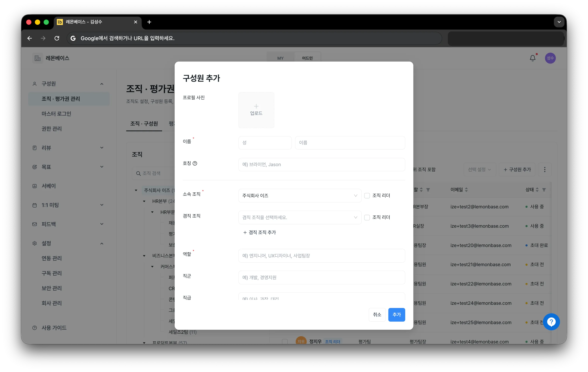
Task: Open the 선택 설정 dropdown
Action: pyautogui.click(x=480, y=169)
